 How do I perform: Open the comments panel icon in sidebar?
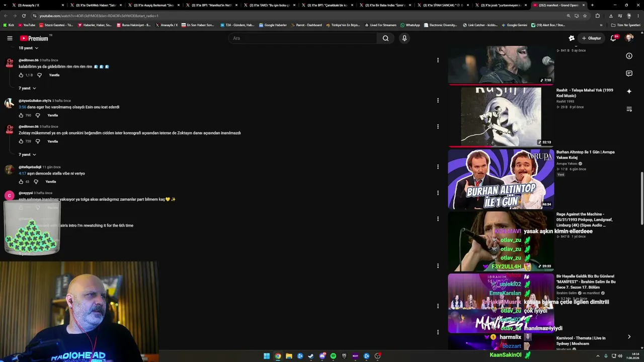[x=629, y=73]
